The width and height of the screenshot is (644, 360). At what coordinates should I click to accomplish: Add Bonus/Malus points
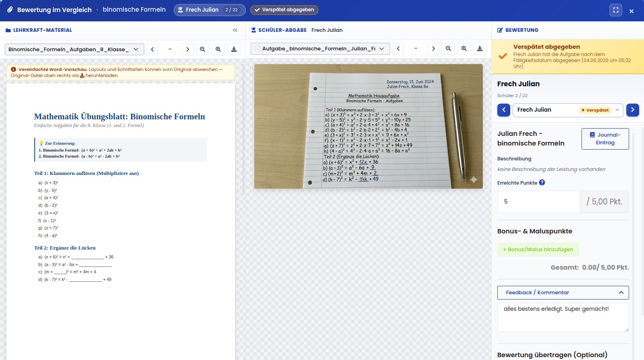tap(538, 250)
